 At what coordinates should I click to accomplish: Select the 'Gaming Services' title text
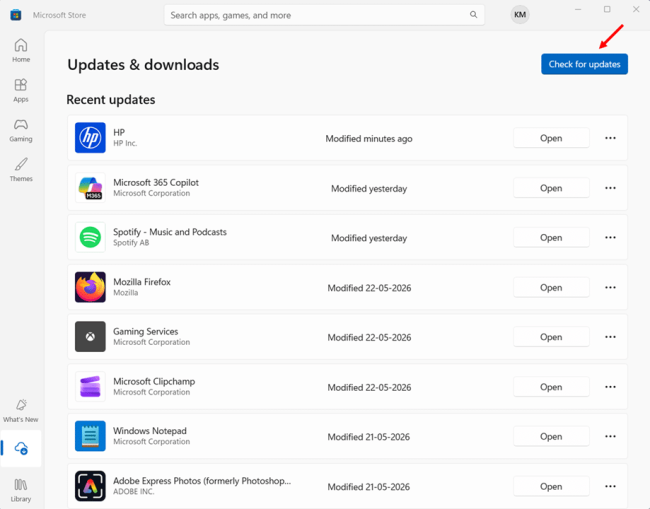pyautogui.click(x=146, y=332)
